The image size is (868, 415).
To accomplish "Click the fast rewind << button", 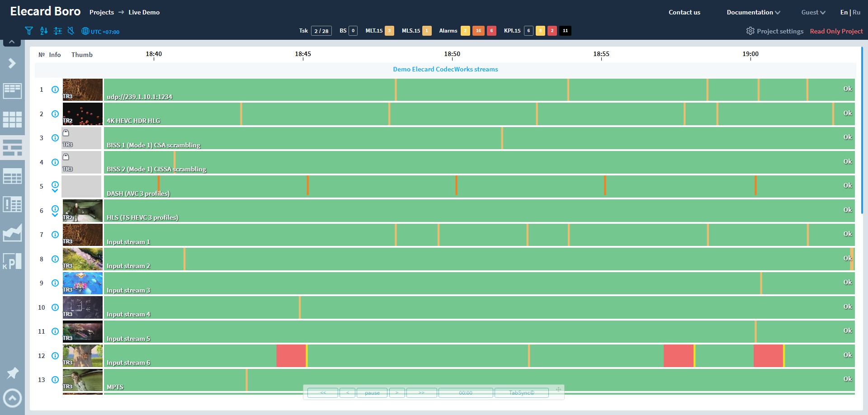I will tap(323, 393).
